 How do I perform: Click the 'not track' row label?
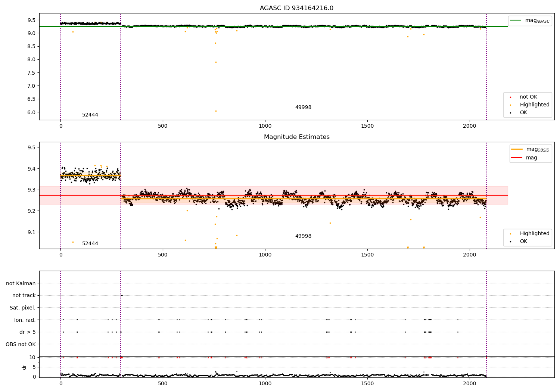click(24, 296)
